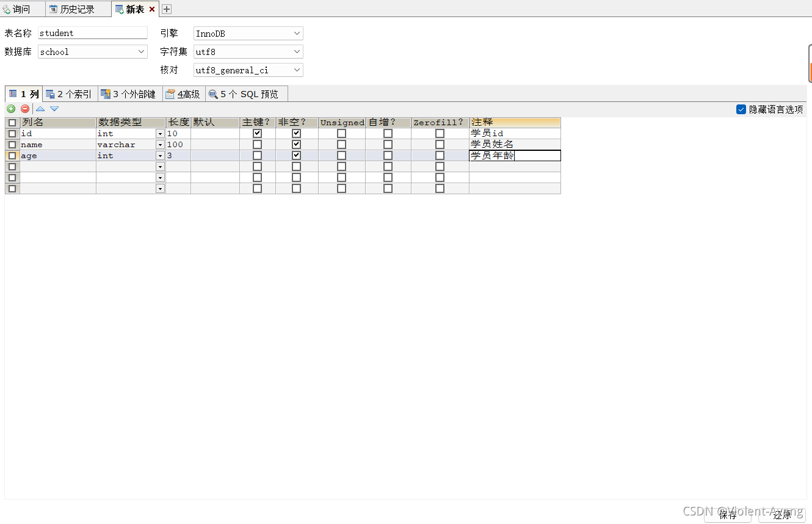Tick the row selector for id
812x524 pixels.
point(12,133)
